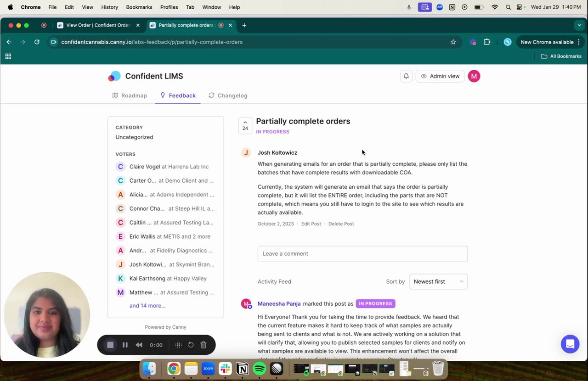The image size is (588, 381).
Task: Open the Apple menu
Action: click(x=10, y=7)
